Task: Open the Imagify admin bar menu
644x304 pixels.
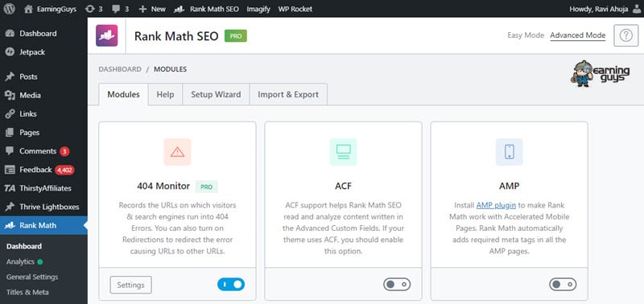Action: 258,9
